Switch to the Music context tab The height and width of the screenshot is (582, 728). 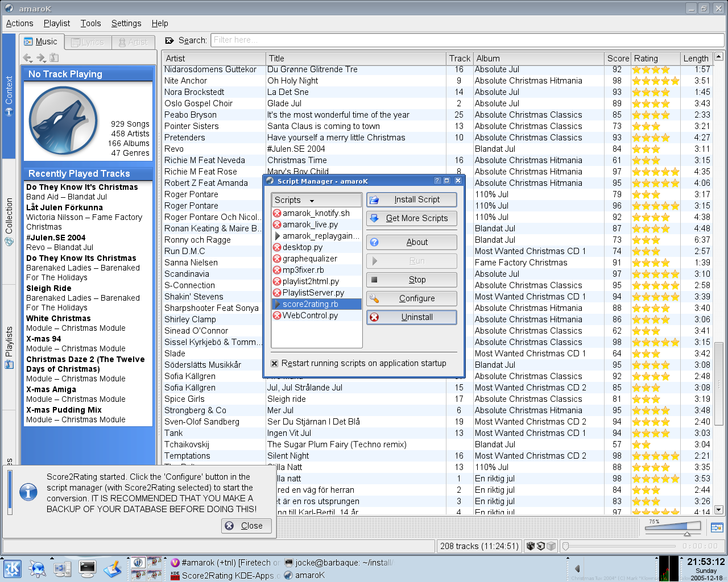(41, 41)
